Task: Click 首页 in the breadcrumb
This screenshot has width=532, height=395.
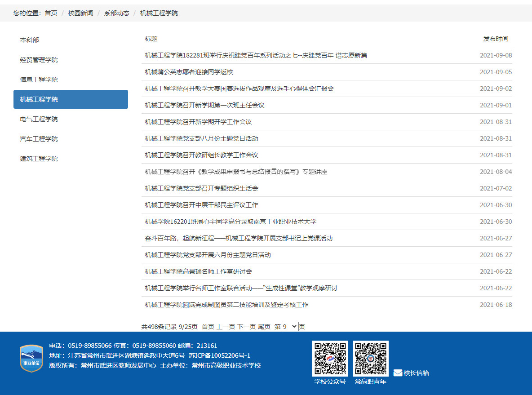Action: 51,13
